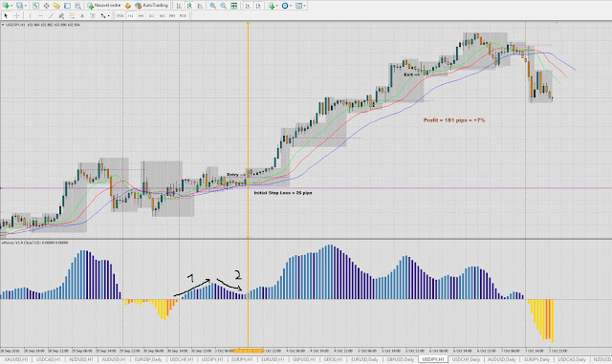Expand the new chart dropdown arrow
Image resolution: width=612 pixels, height=364 pixels.
coord(11,6)
